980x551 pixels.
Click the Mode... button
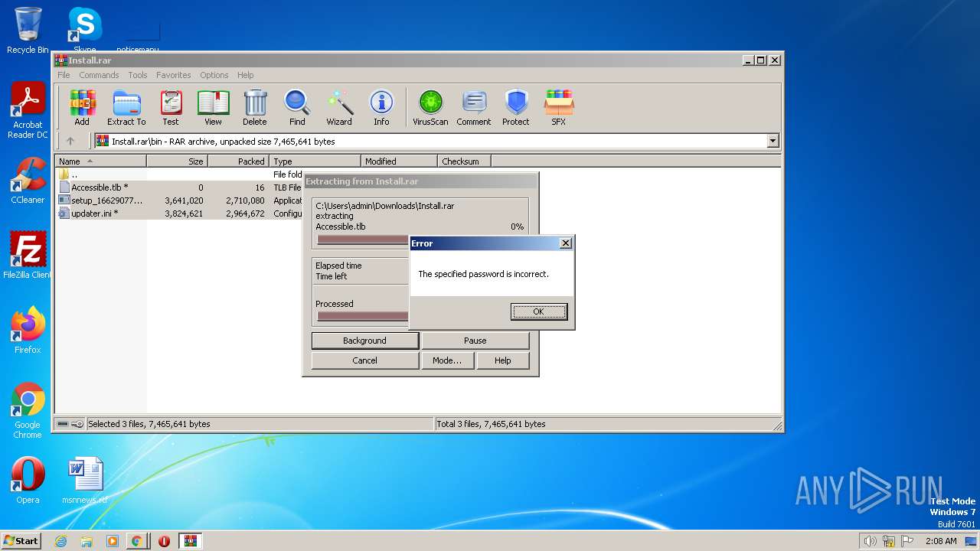[447, 360]
